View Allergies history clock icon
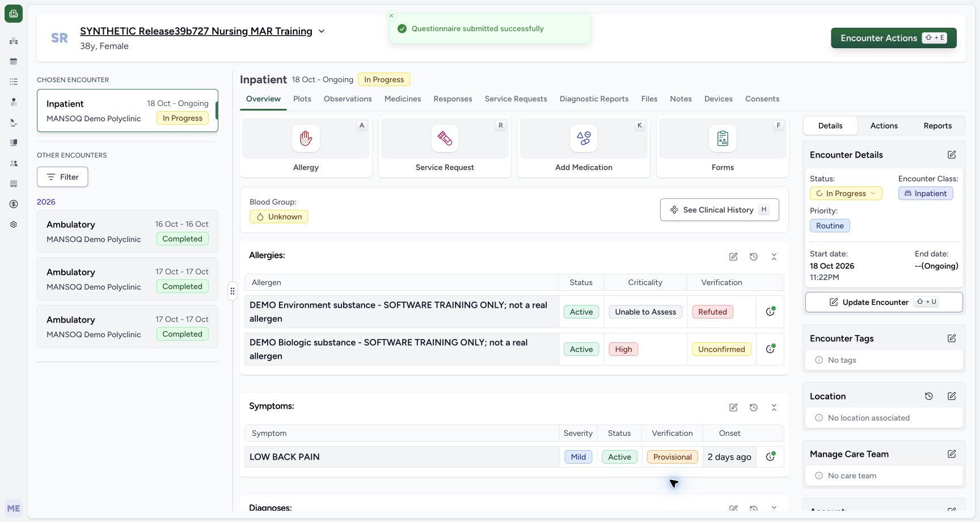Screen dimensions: 980x522 (754, 257)
